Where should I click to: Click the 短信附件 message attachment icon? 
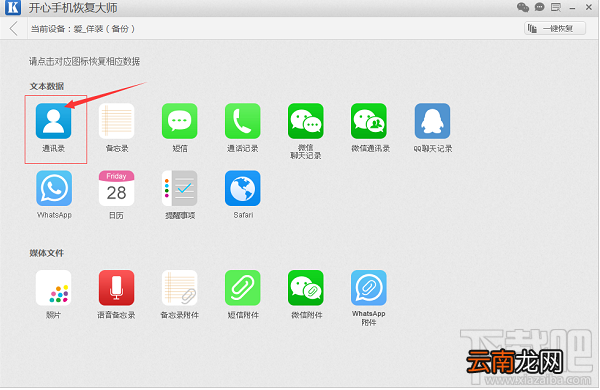click(x=243, y=288)
